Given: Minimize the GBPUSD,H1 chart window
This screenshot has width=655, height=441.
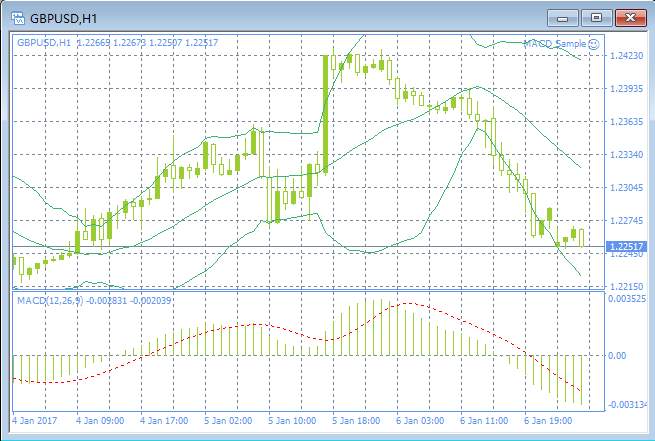Looking at the screenshot, I should 563,18.
